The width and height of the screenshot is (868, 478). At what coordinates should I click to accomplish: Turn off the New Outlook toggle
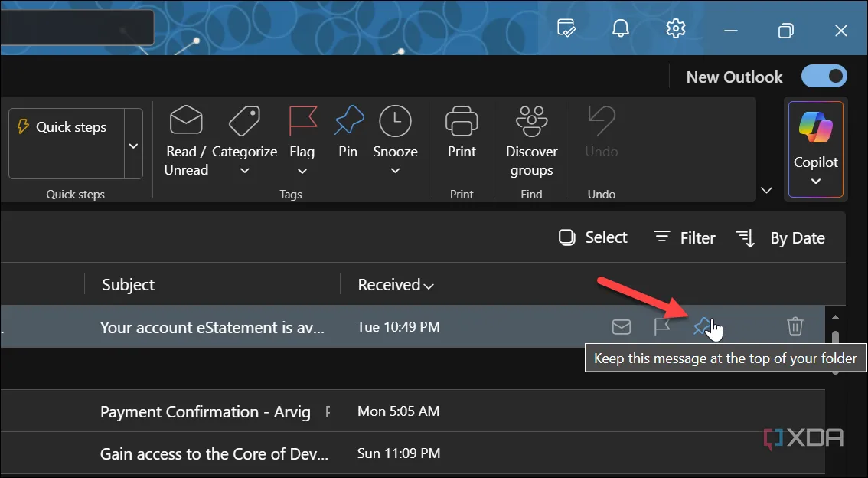pyautogui.click(x=824, y=77)
